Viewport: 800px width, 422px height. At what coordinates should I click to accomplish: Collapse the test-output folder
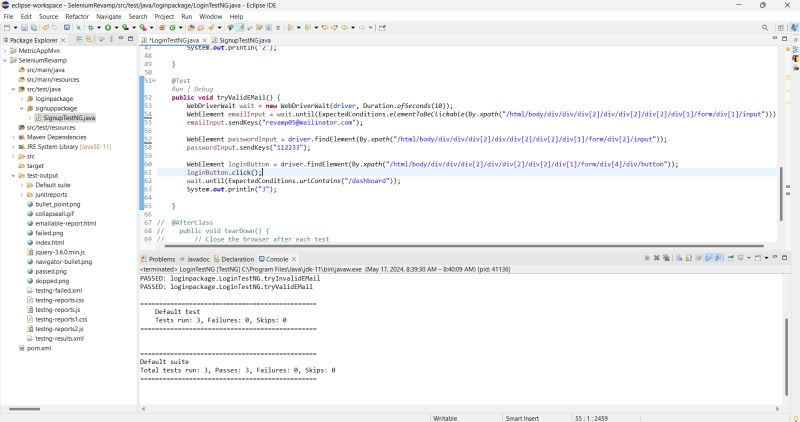click(x=13, y=176)
